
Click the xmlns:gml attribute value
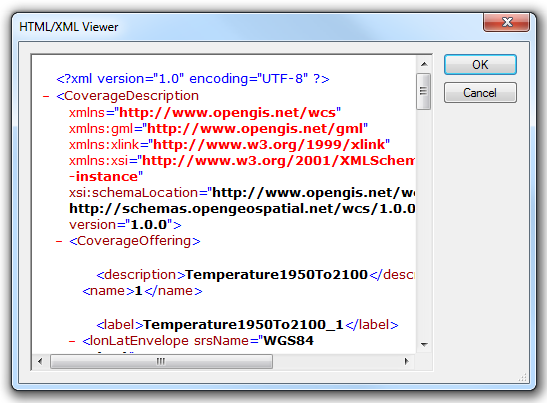tap(257, 129)
